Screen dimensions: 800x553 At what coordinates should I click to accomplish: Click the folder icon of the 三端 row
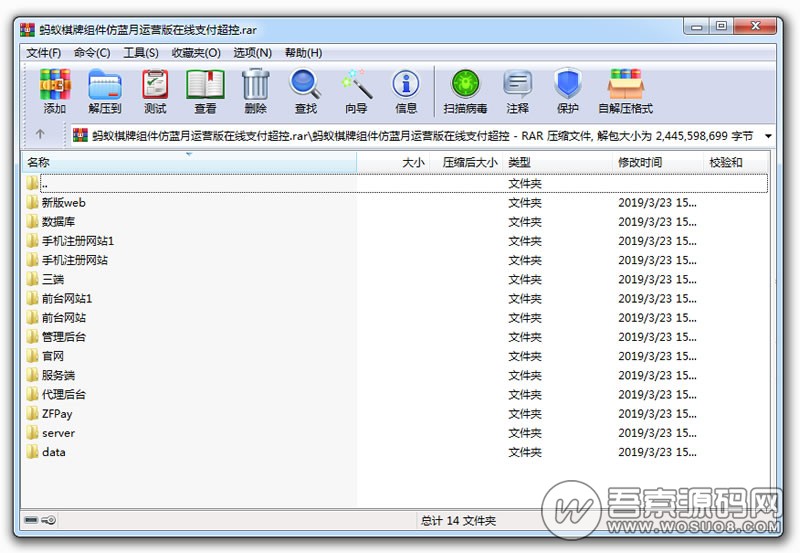tap(32, 279)
